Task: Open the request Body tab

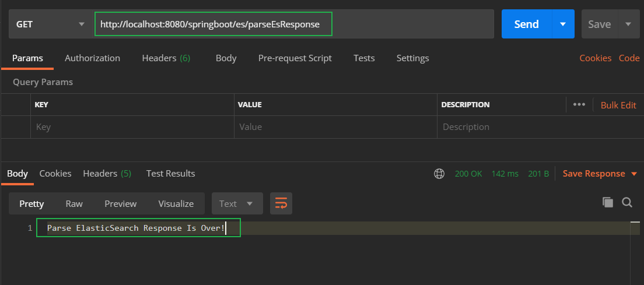Action: tap(226, 58)
